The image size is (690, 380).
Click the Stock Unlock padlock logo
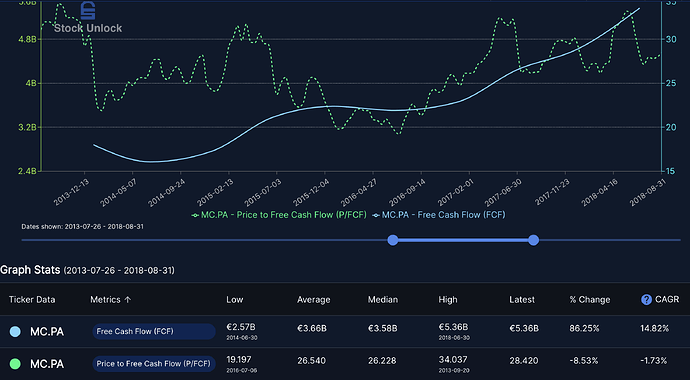(x=88, y=11)
